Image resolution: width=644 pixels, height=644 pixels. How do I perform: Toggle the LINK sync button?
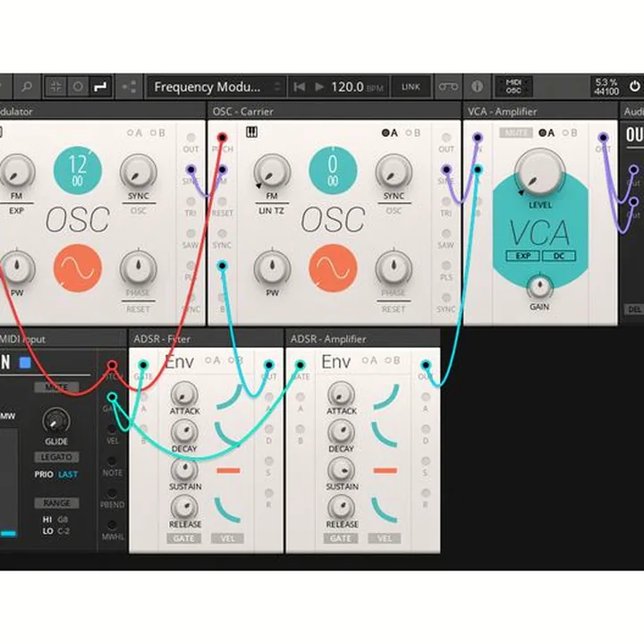click(x=411, y=87)
